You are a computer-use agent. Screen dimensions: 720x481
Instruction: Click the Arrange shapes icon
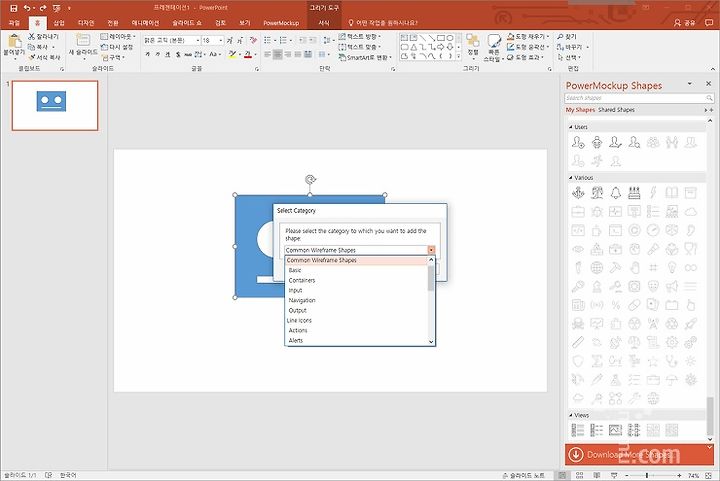pyautogui.click(x=473, y=40)
